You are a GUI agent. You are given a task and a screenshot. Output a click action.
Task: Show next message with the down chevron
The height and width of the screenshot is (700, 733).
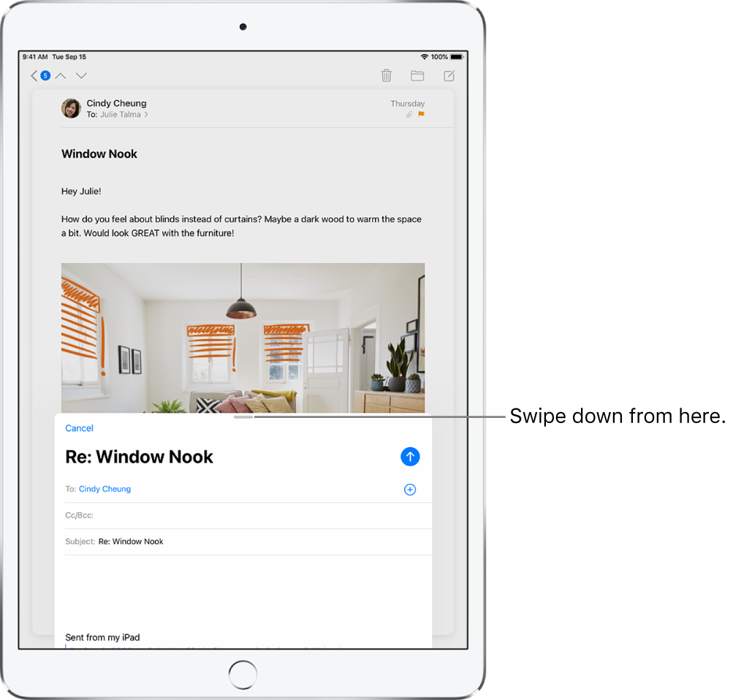(81, 75)
